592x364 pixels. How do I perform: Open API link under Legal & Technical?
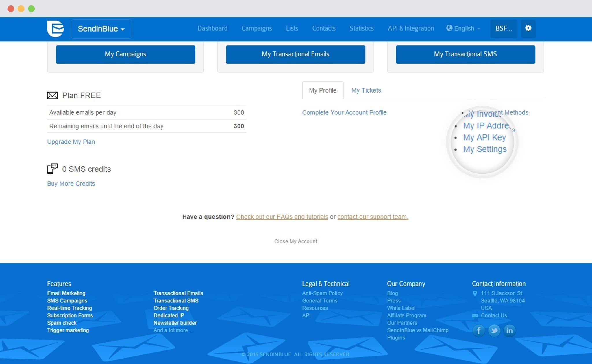pos(306,315)
